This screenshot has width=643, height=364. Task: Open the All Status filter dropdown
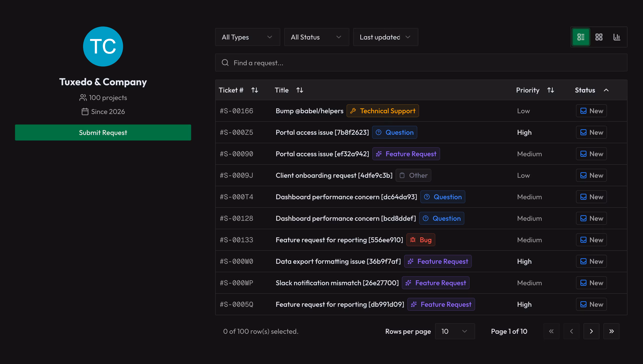[x=316, y=37]
